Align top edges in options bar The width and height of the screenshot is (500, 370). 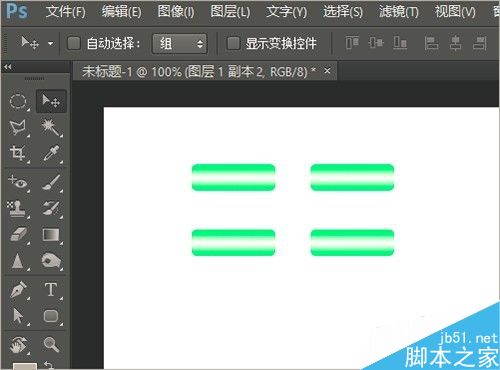tap(352, 43)
